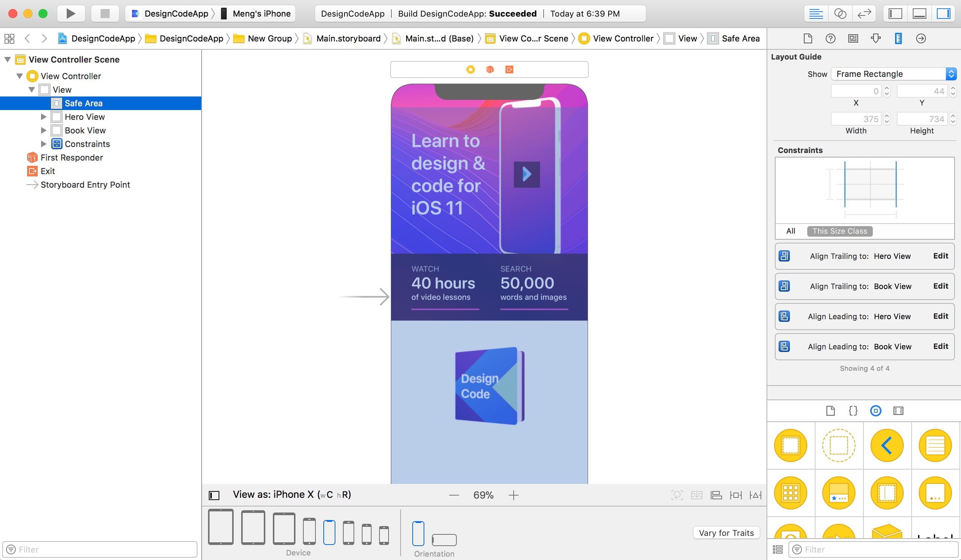The image size is (961, 560).
Task: Expand the Hero View tree item
Action: click(x=44, y=116)
